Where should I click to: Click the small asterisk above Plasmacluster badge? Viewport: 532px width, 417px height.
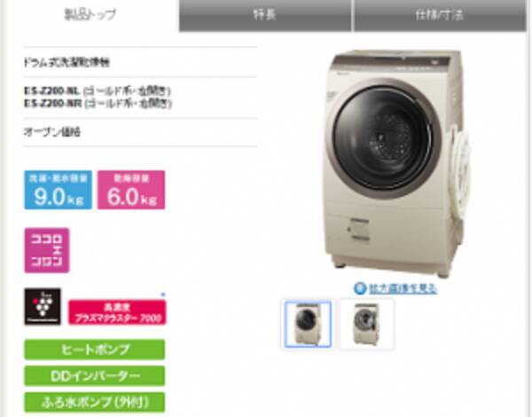click(x=163, y=295)
